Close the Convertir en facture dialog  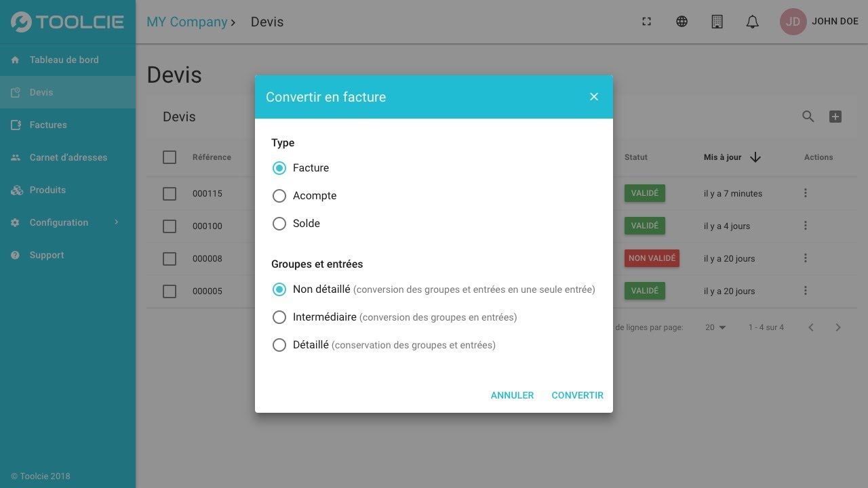594,97
